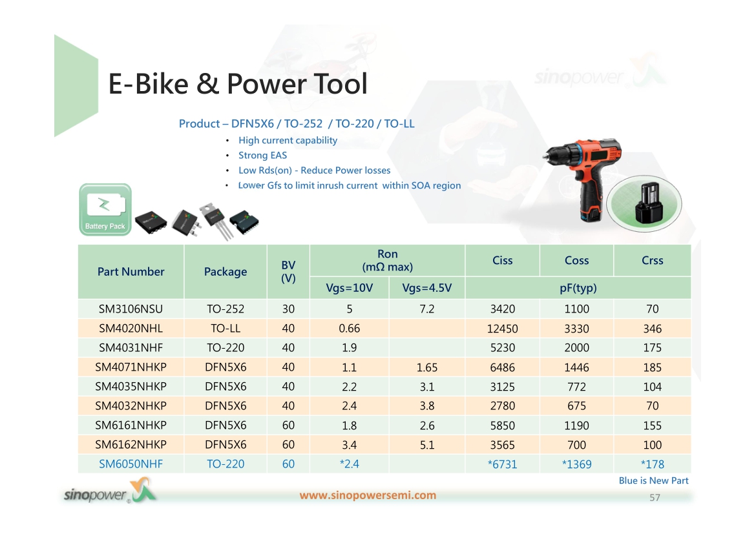Click the Low Rds(on) bullet text
This screenshot has width=756, height=534.
[315, 170]
